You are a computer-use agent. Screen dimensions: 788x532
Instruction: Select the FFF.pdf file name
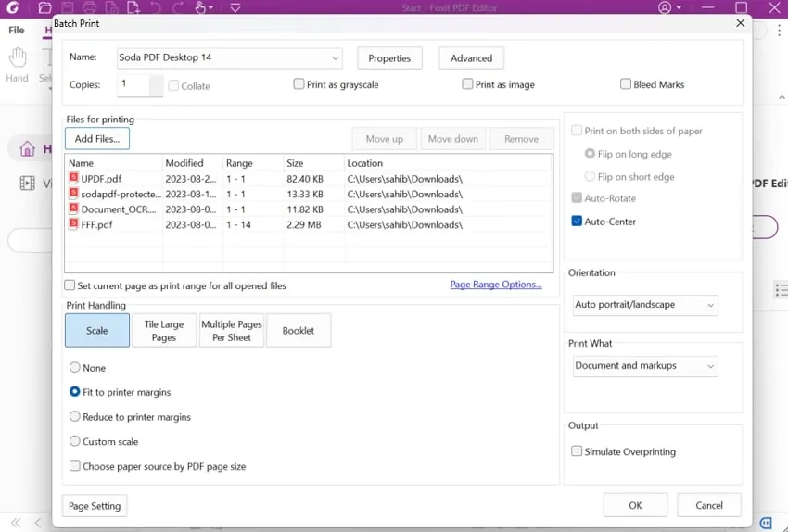pyautogui.click(x=97, y=224)
